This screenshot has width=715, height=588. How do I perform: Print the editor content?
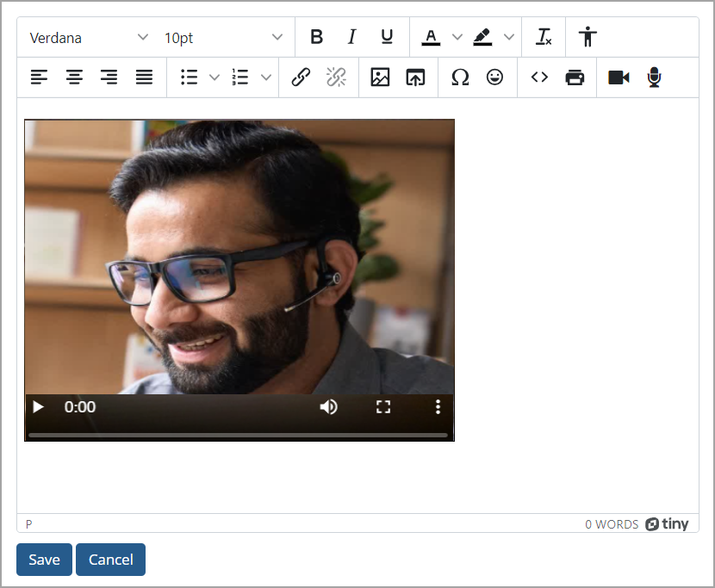(575, 77)
